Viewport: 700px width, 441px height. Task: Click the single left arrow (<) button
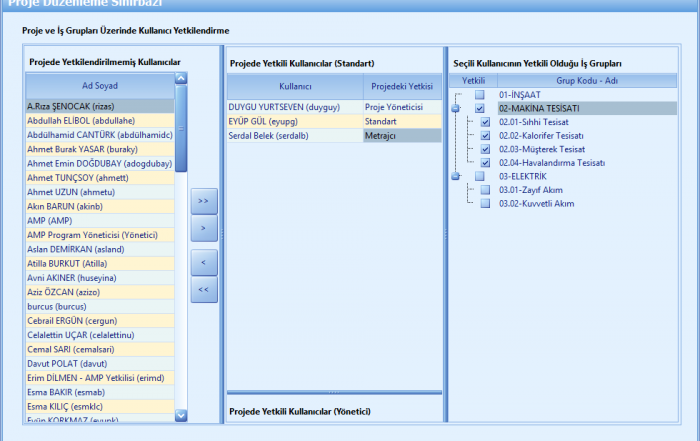coord(204,263)
